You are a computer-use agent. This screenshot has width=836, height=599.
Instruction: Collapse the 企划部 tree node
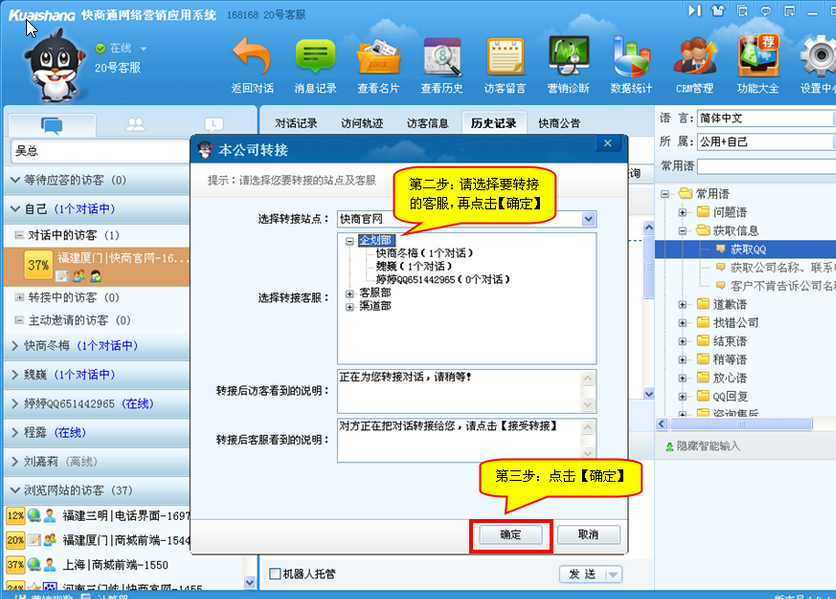coord(350,241)
